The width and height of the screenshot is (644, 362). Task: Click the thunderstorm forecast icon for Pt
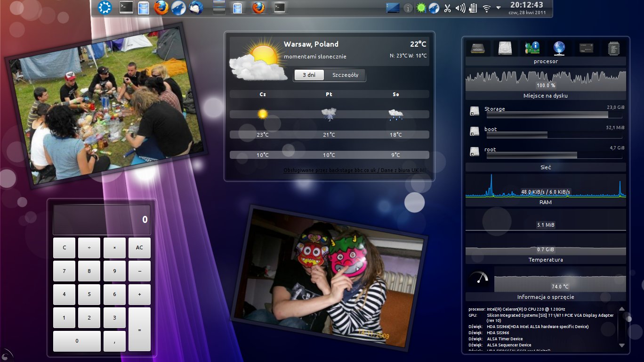[x=329, y=114]
